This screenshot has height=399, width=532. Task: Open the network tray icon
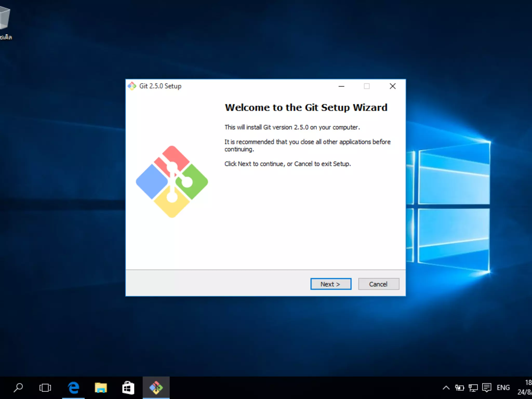(x=473, y=388)
